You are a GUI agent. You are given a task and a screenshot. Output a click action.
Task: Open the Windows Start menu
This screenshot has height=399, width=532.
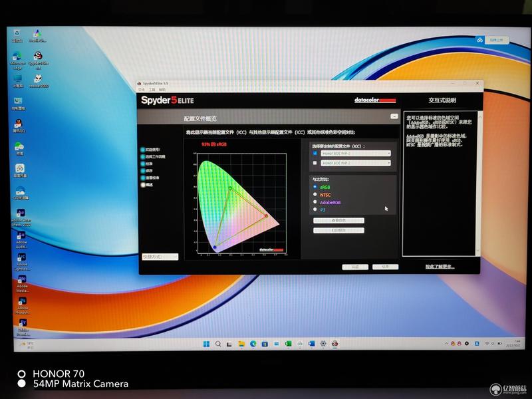coord(206,344)
